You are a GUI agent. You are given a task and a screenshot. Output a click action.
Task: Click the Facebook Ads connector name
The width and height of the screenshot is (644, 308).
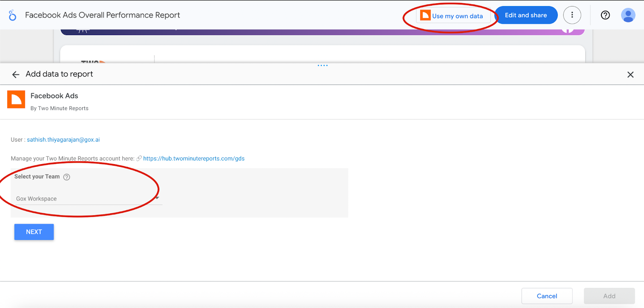click(54, 96)
